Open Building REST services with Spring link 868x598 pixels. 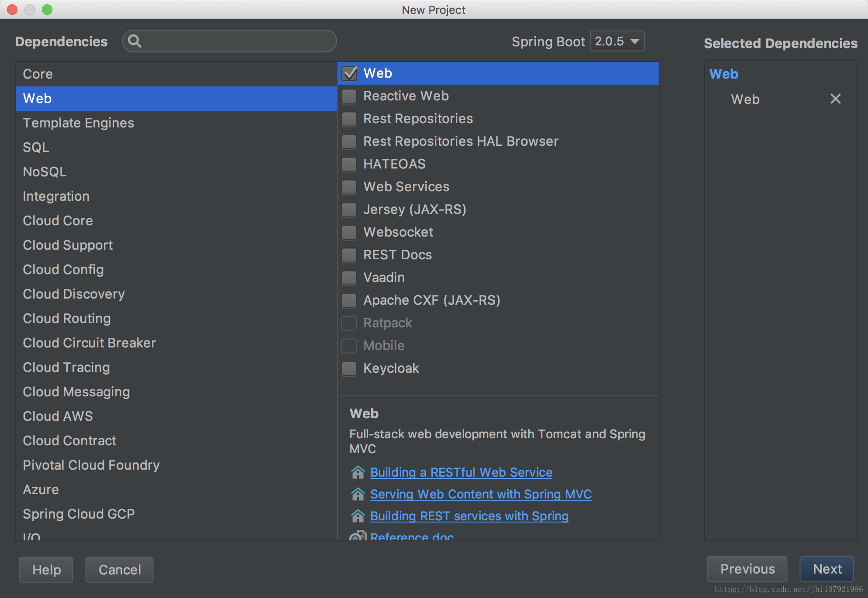(x=469, y=516)
